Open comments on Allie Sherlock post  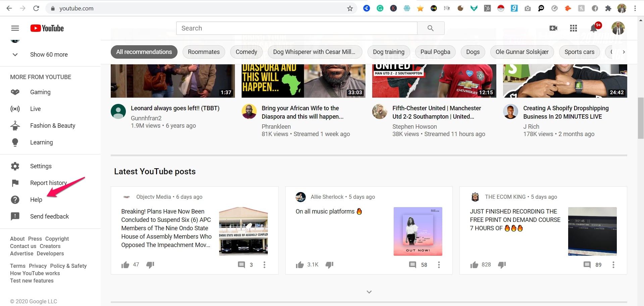pyautogui.click(x=412, y=265)
